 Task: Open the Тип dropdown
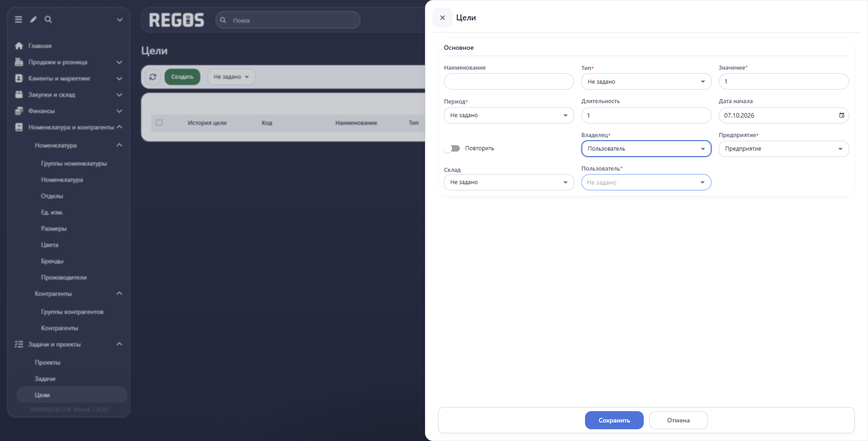tap(646, 81)
